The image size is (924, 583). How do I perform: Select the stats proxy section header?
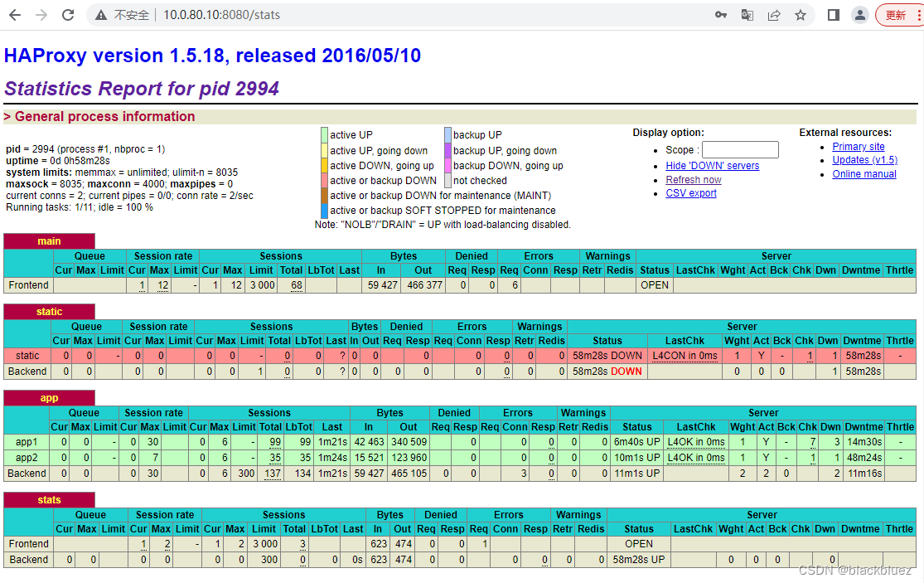(x=49, y=500)
